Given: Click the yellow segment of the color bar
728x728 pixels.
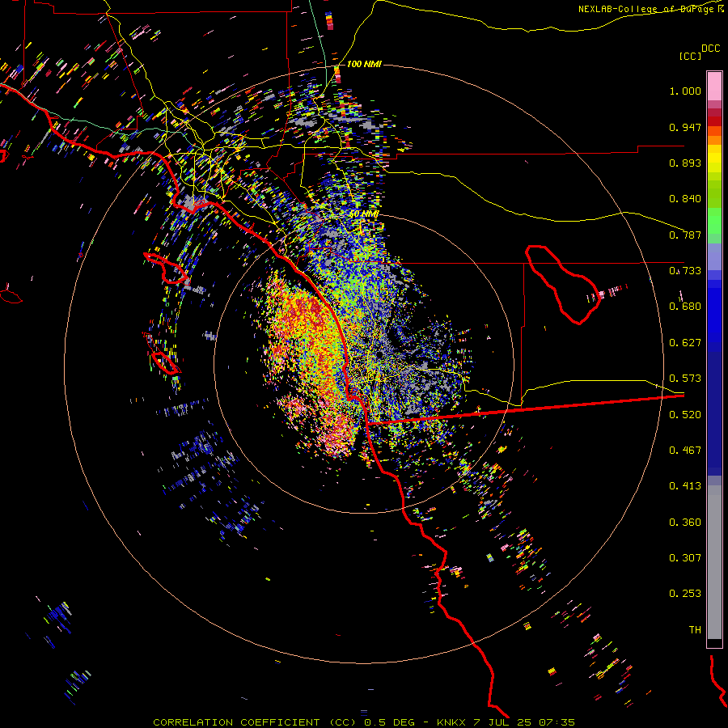Looking at the screenshot, I should click(714, 159).
